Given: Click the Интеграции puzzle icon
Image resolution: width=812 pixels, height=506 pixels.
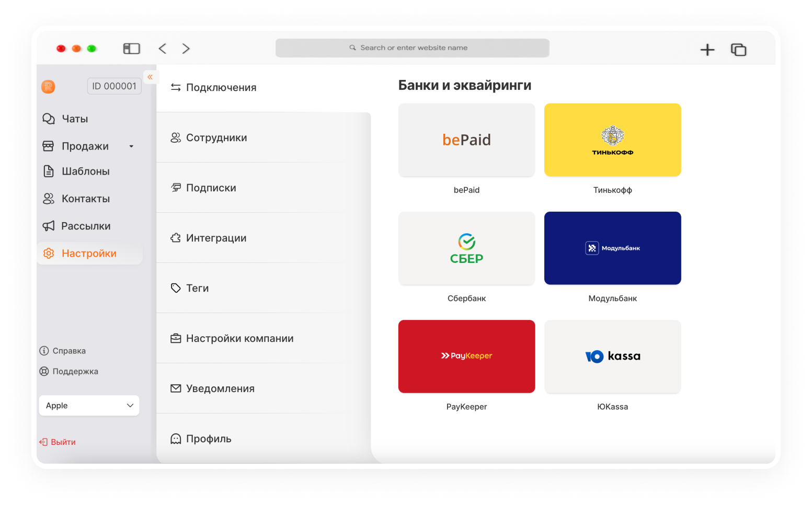Looking at the screenshot, I should tap(176, 238).
